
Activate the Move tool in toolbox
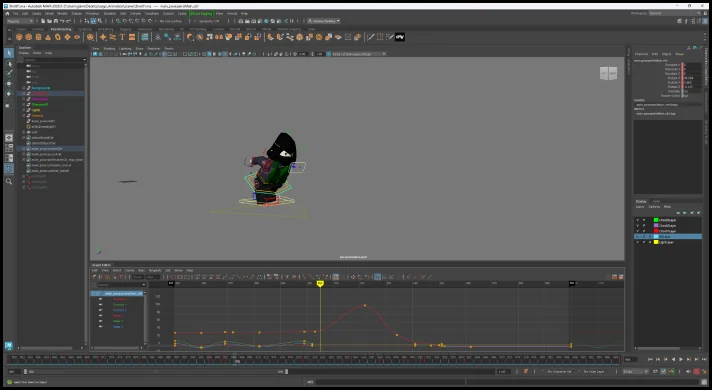[9, 84]
